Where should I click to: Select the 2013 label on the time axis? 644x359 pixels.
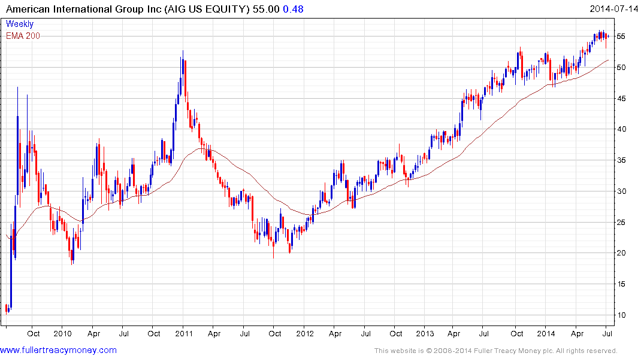pos(425,333)
